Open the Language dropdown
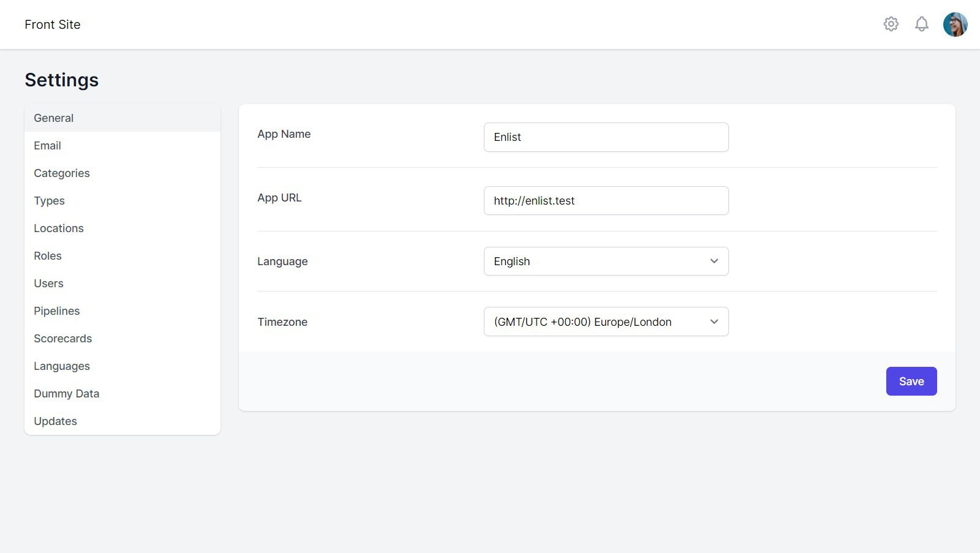 point(606,261)
